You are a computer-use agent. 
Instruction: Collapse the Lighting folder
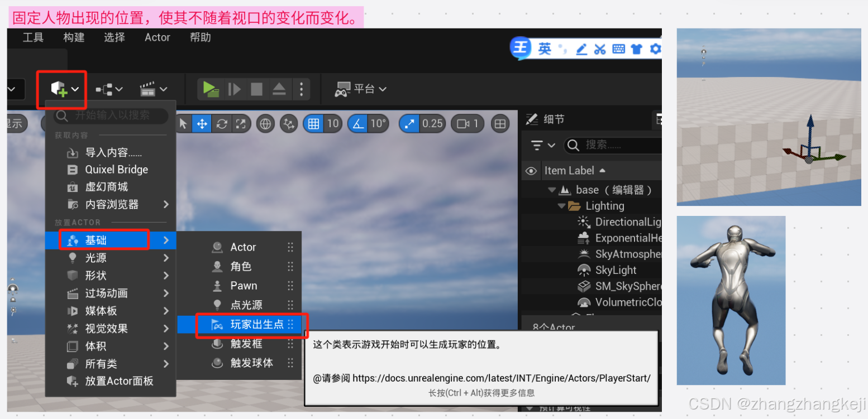(x=561, y=205)
